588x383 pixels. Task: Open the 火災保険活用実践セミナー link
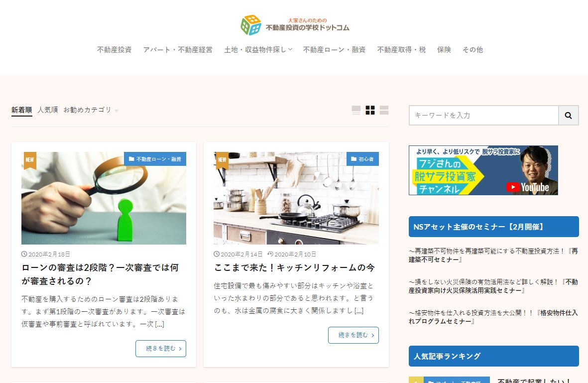pos(493,286)
